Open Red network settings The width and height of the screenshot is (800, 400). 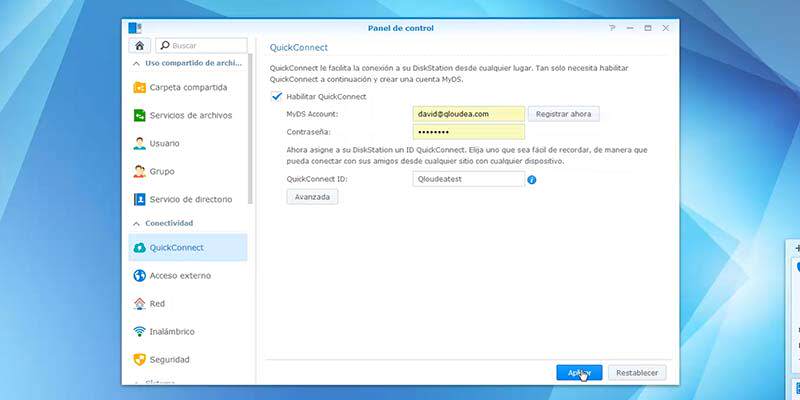tap(188, 304)
